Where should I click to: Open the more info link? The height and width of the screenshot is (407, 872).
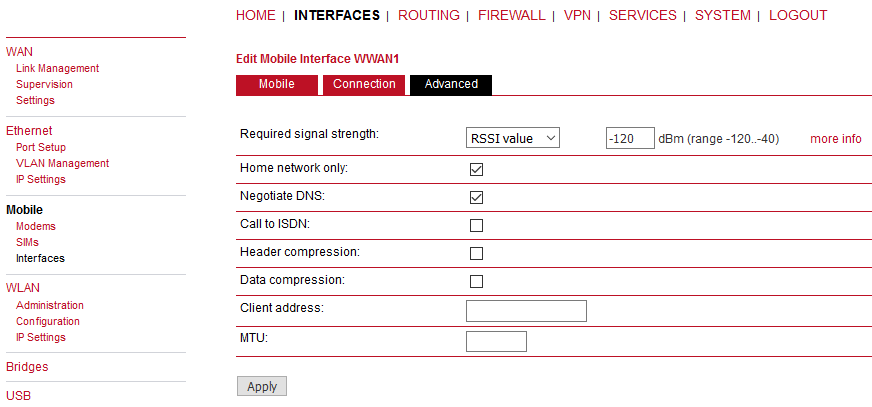(835, 139)
